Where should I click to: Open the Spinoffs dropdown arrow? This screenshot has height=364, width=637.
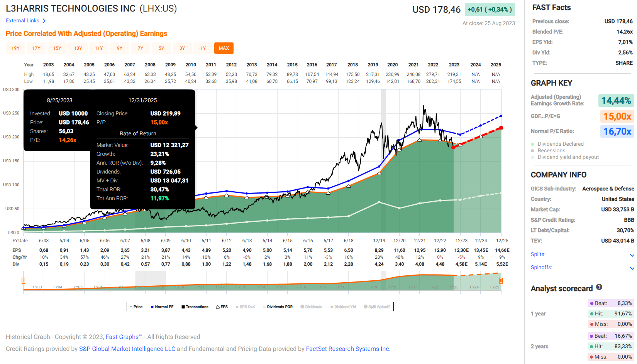(x=632, y=268)
